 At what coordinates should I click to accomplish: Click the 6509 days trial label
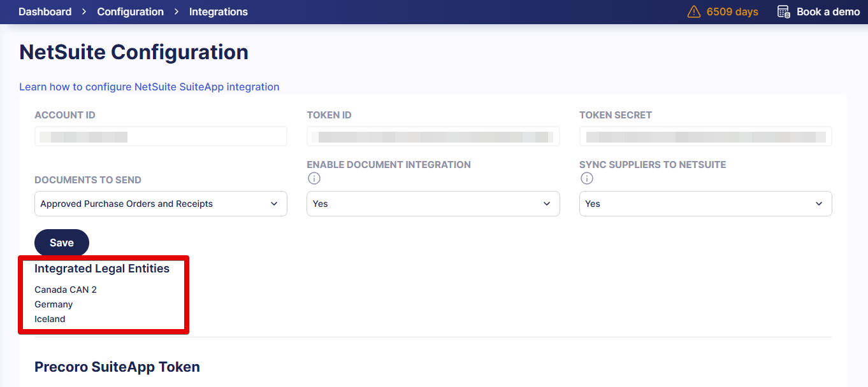[x=732, y=11]
